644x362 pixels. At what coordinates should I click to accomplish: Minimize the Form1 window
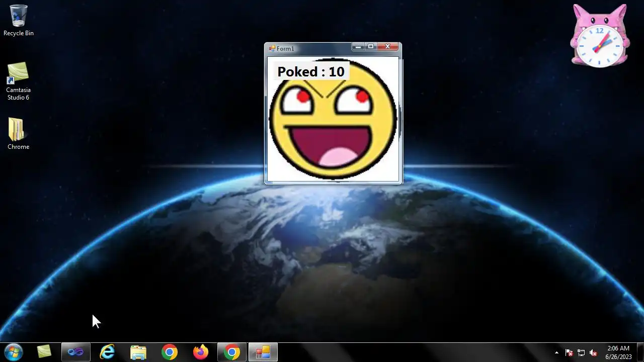358,47
